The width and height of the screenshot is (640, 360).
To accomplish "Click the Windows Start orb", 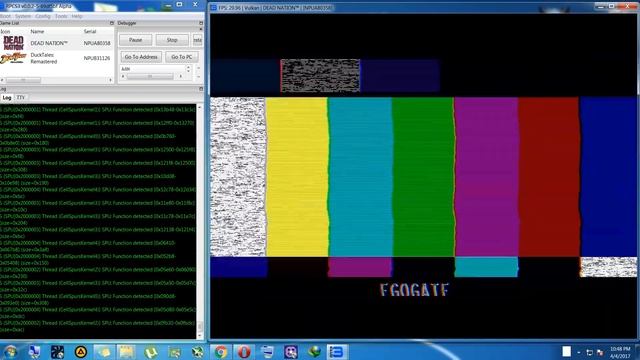I will point(10,352).
